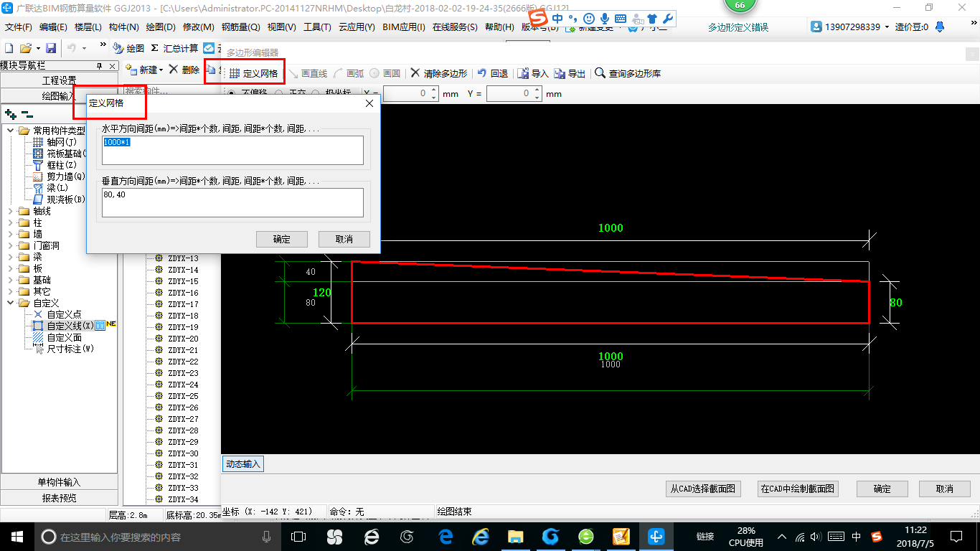The height and width of the screenshot is (551, 980).
Task: Switch to 单构件输入 navigation section
Action: [59, 482]
